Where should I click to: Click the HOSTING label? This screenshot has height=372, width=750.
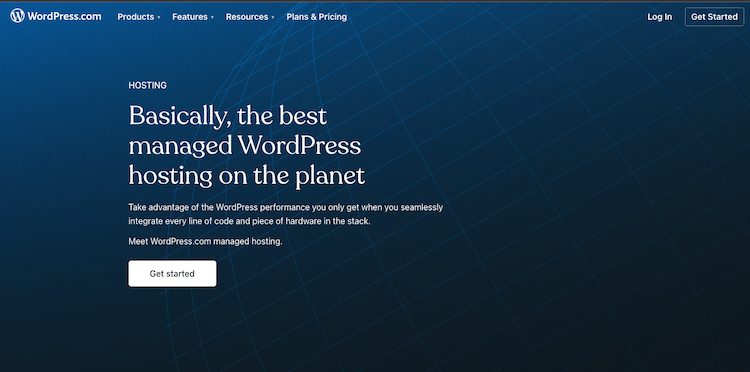tap(147, 86)
